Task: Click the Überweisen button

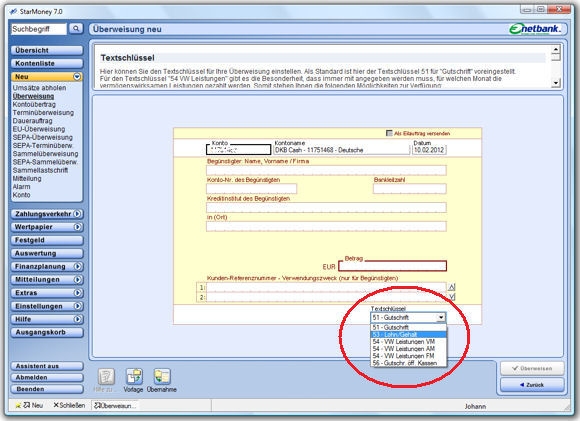Action: (532, 368)
